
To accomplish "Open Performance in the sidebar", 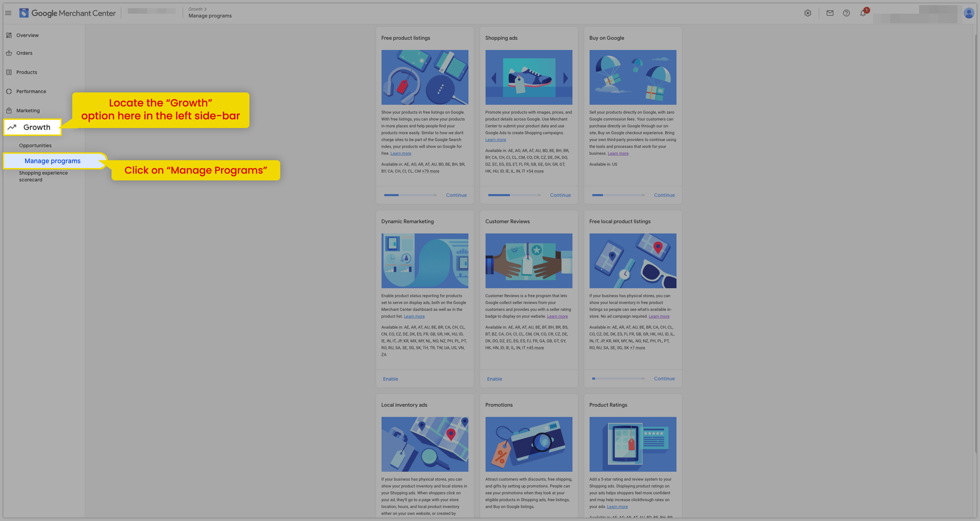I will point(31,91).
